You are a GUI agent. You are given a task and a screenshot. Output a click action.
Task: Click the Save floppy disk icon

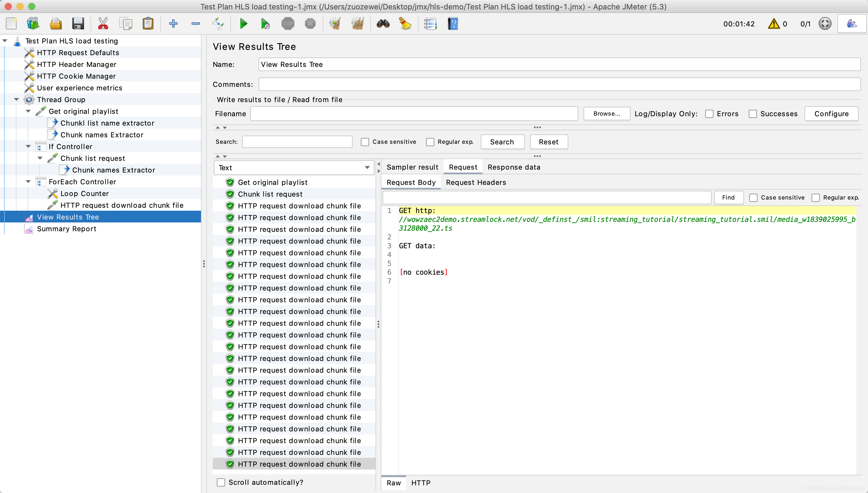pyautogui.click(x=78, y=24)
